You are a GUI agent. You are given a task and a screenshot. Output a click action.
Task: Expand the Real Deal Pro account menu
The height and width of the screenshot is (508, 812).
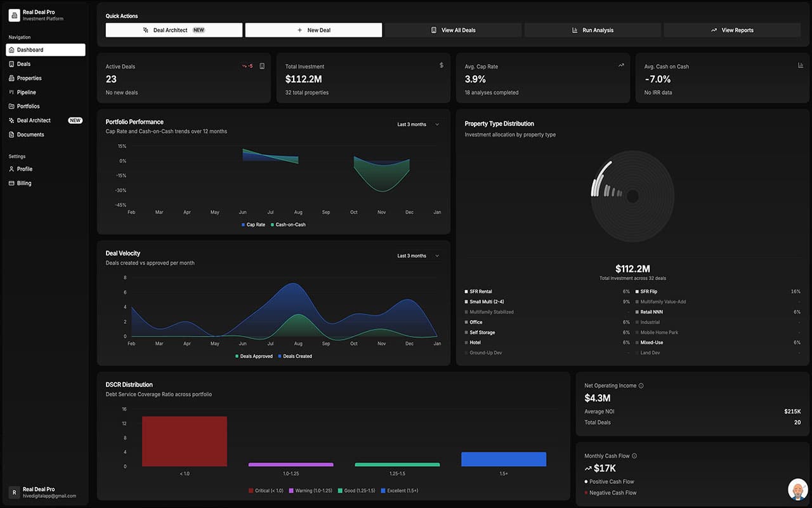coord(44,492)
